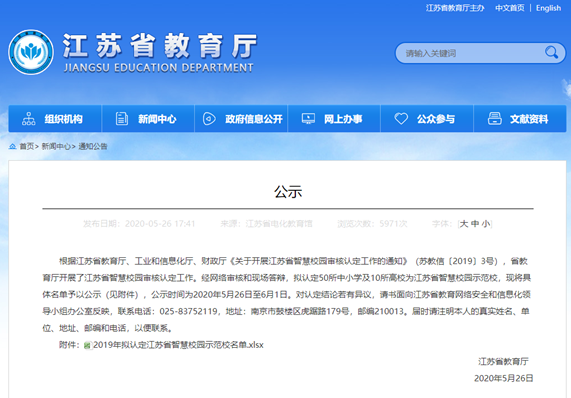Image resolution: width=571 pixels, height=398 pixels.
Task: Click the 文献资料 printer icon
Action: click(x=495, y=119)
